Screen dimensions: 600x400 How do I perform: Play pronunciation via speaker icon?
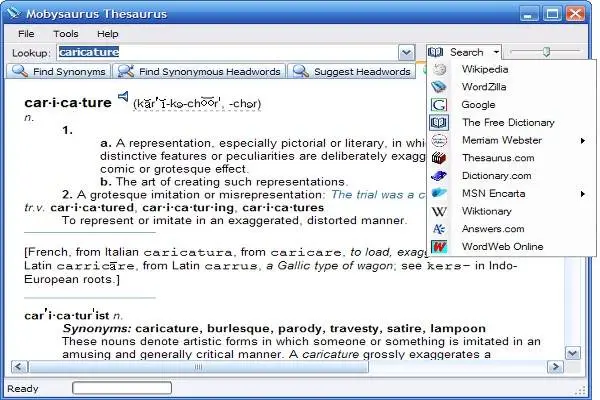point(123,96)
